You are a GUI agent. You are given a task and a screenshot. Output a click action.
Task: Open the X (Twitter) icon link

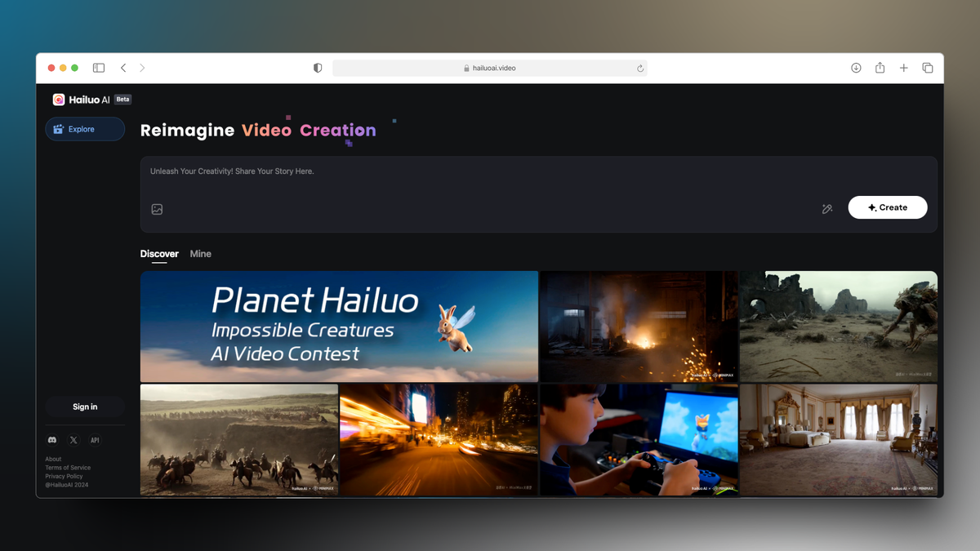click(x=73, y=440)
